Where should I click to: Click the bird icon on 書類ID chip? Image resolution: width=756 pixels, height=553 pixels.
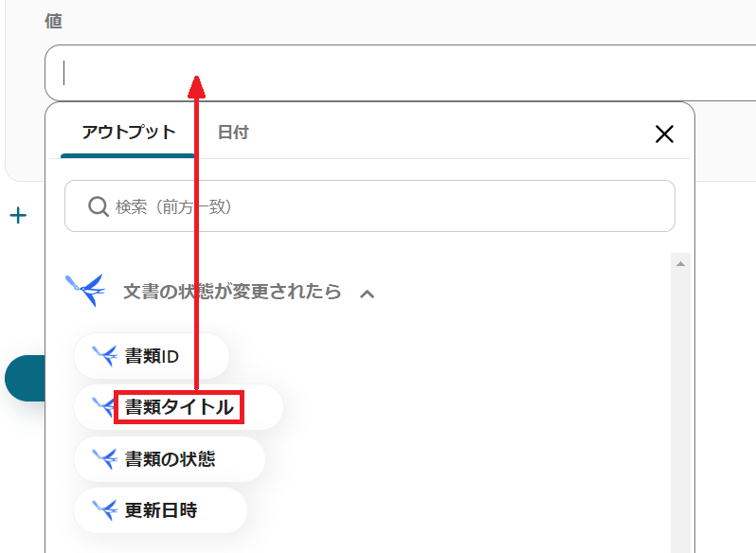coord(105,356)
